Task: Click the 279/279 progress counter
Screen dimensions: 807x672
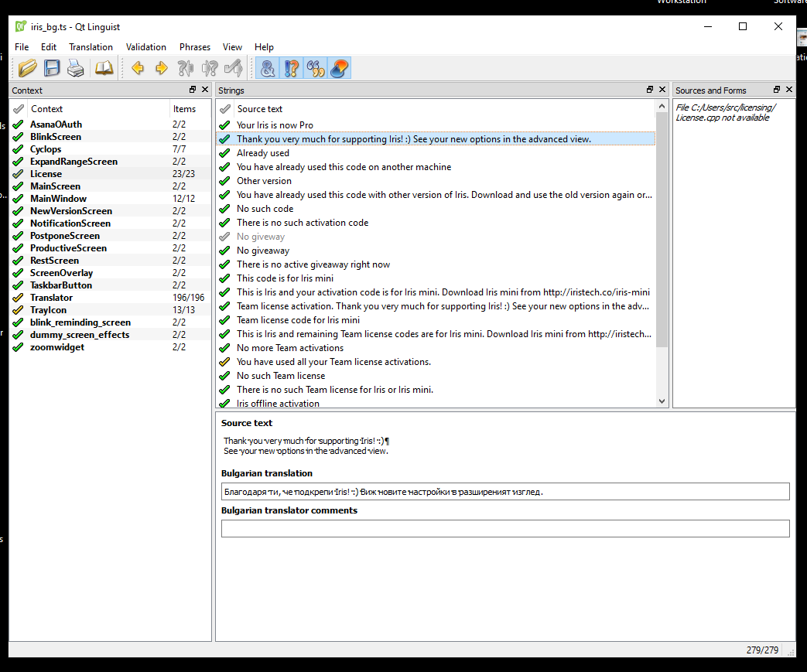Action: coord(762,650)
